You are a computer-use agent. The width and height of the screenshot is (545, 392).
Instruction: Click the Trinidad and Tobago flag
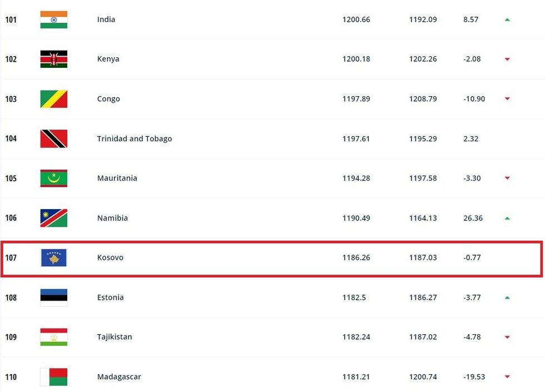[54, 138]
